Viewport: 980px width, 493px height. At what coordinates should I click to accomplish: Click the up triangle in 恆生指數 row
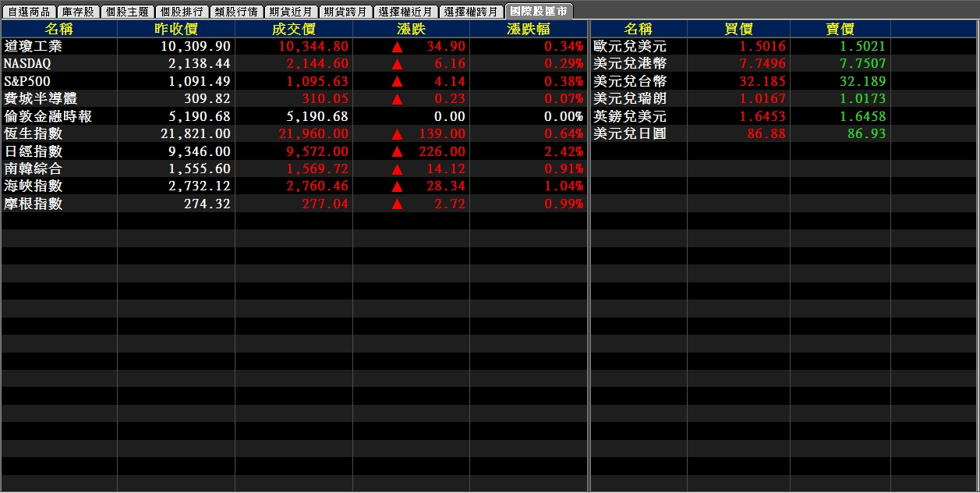397,134
